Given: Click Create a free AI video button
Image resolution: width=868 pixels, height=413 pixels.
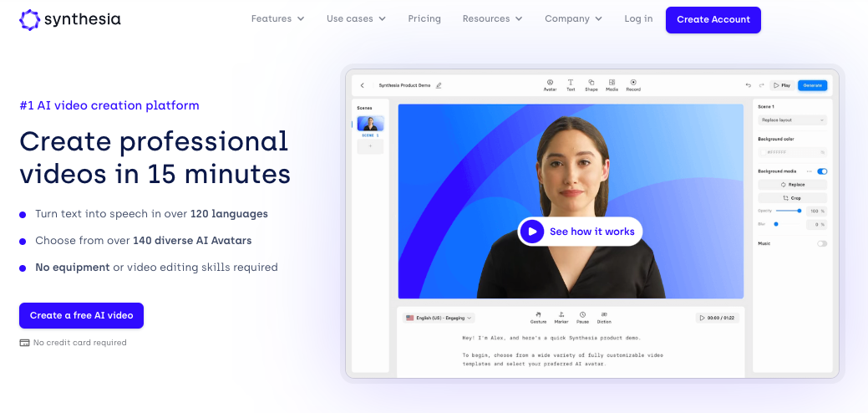Looking at the screenshot, I should point(81,315).
